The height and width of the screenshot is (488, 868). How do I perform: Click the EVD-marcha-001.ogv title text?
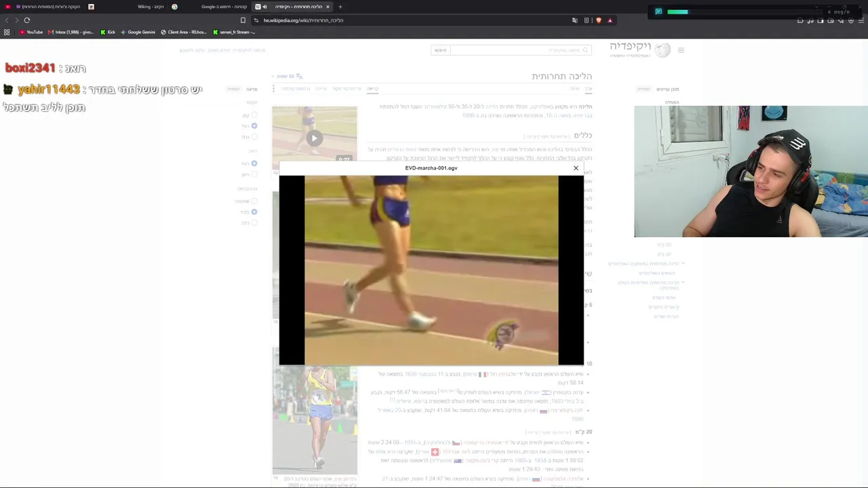click(431, 168)
